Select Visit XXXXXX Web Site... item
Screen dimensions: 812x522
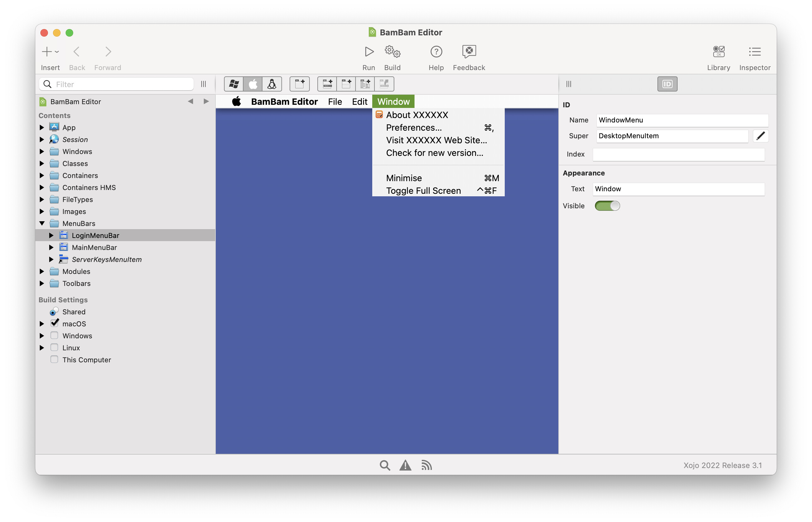438,140
